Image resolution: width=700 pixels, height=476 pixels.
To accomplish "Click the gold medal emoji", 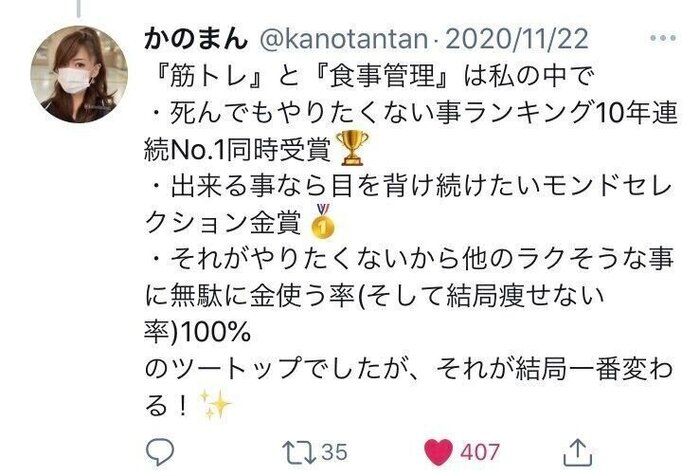I will pyautogui.click(x=323, y=221).
